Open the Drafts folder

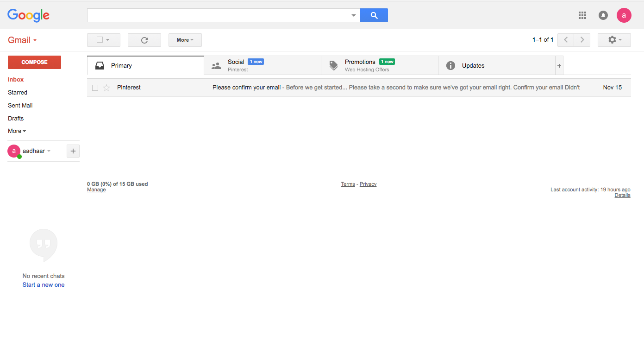click(x=16, y=119)
